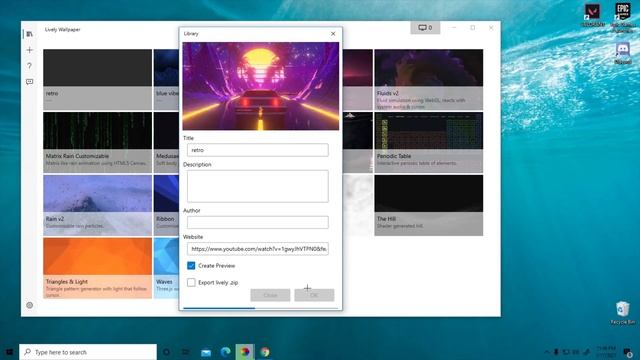Open Valorant desktop shortcut
Viewport: 640px width, 360px height.
pos(592,16)
